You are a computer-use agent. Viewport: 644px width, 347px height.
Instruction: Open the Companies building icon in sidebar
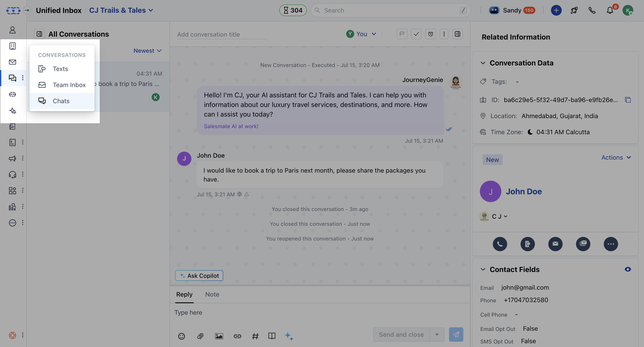[12, 46]
